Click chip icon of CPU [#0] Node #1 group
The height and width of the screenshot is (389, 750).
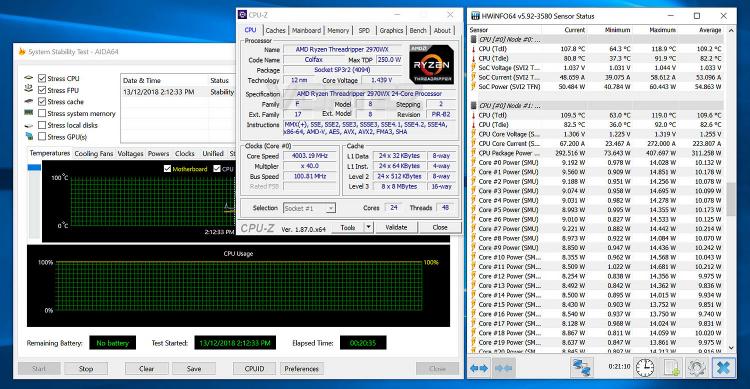click(x=474, y=106)
